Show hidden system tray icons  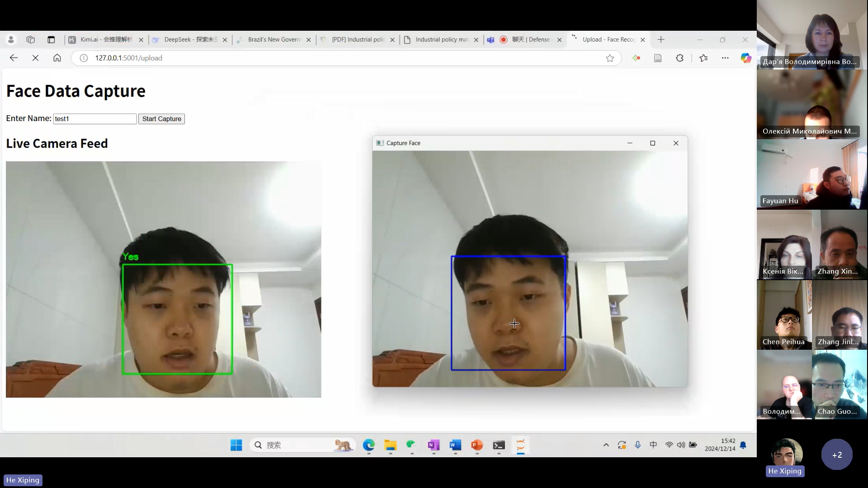pyautogui.click(x=606, y=445)
